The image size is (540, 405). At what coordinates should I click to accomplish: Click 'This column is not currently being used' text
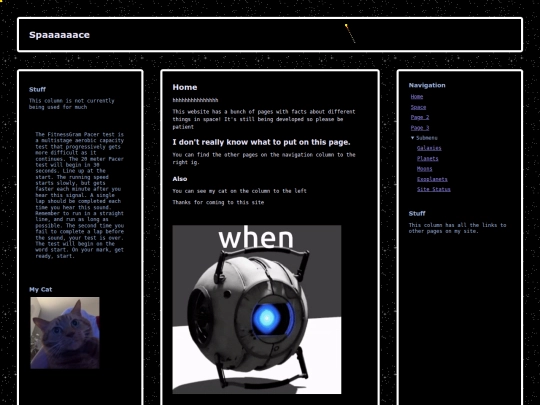pyautogui.click(x=72, y=104)
